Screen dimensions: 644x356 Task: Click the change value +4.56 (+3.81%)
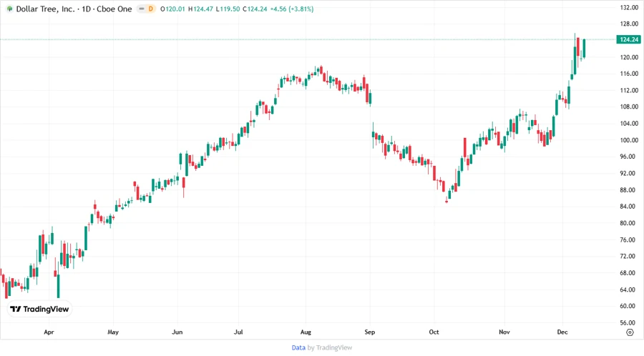(292, 9)
